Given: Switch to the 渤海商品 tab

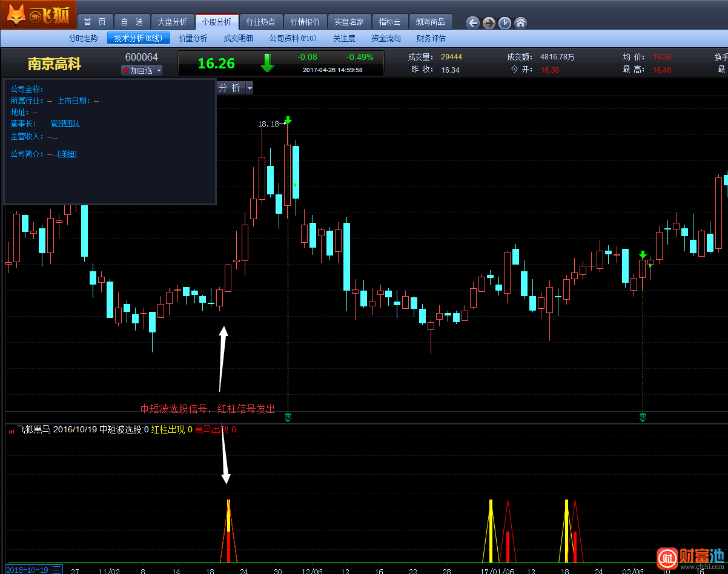Looking at the screenshot, I should point(431,22).
